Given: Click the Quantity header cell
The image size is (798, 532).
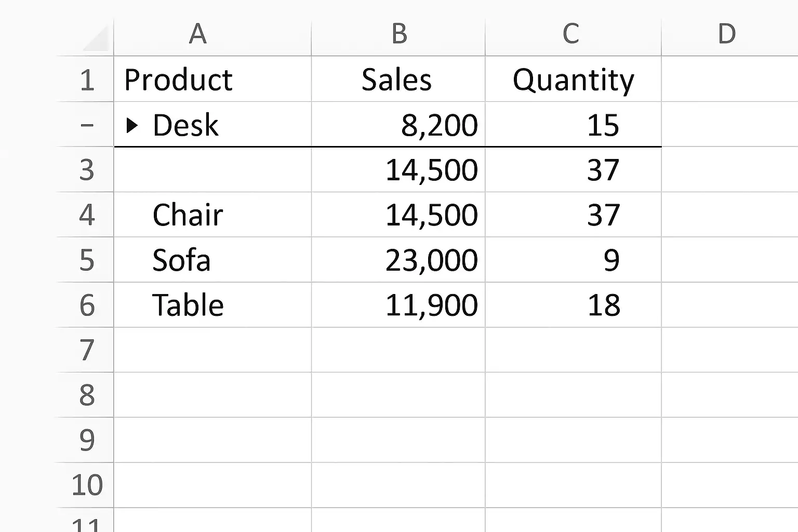Looking at the screenshot, I should (x=573, y=80).
